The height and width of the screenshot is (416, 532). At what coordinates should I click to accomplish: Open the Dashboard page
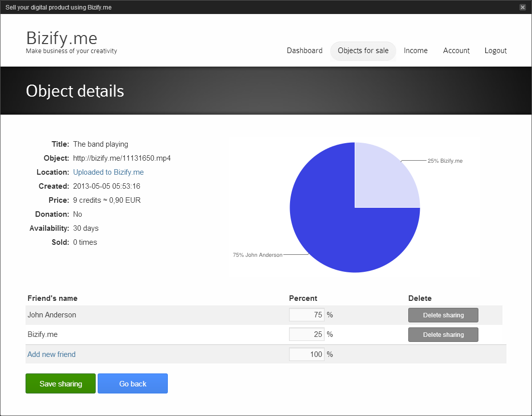(x=305, y=51)
